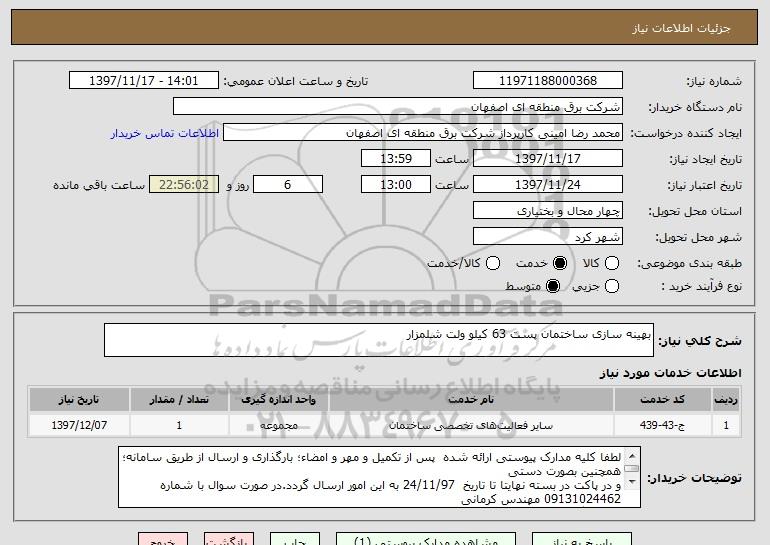Click the delivery province field چهار محال و بختیاری
770x545 pixels.
(548, 211)
